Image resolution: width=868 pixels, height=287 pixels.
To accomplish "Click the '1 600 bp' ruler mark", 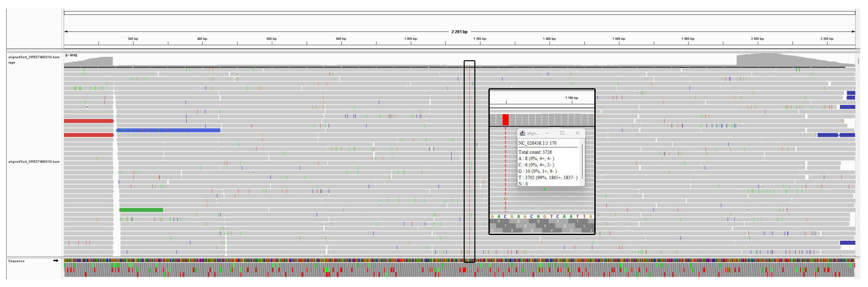I will [x=619, y=39].
